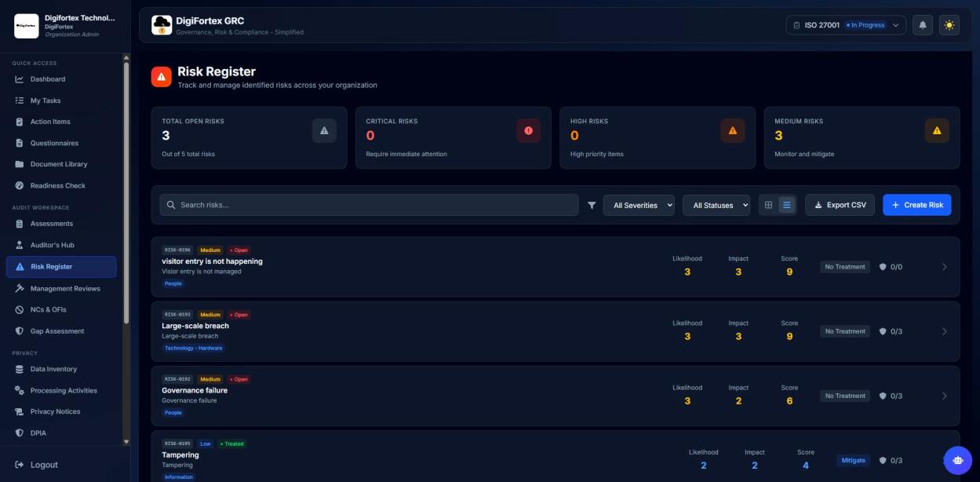Click the filter funnel icon
The height and width of the screenshot is (482, 980).
pyautogui.click(x=592, y=205)
